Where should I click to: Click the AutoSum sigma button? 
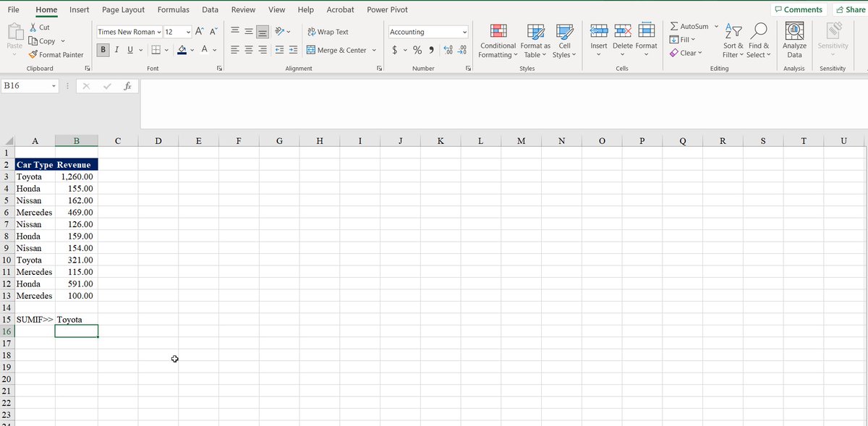click(x=690, y=26)
